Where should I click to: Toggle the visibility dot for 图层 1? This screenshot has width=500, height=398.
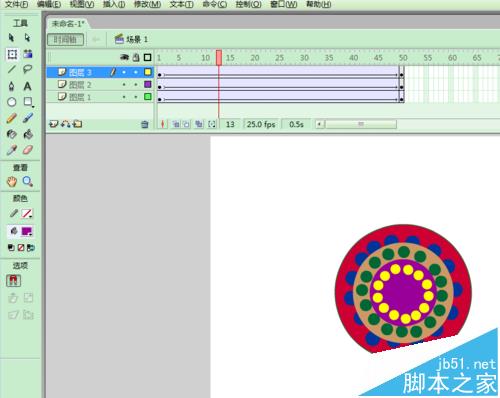(124, 97)
